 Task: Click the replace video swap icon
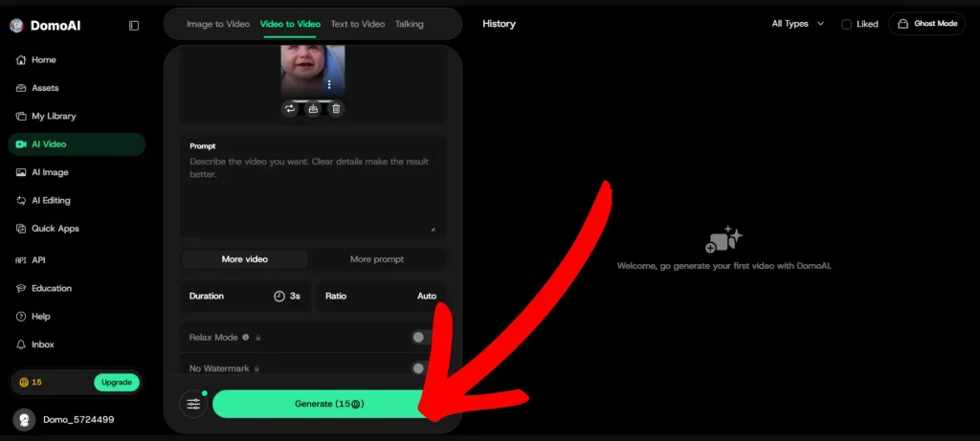pyautogui.click(x=289, y=109)
